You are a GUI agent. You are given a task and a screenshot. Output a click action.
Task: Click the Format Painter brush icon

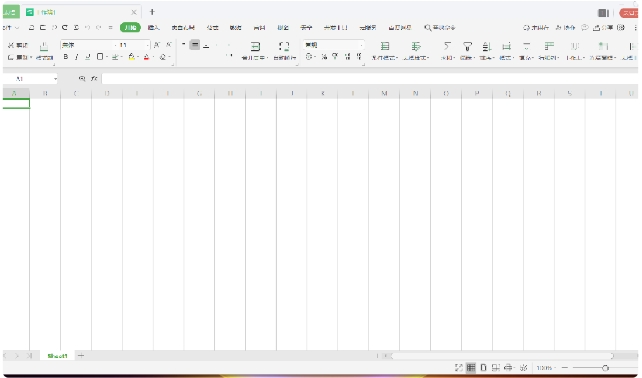(x=44, y=46)
